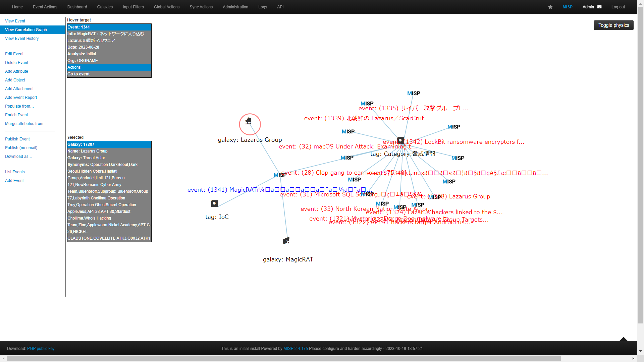Click Add Object in sidebar
Screen dimensions: 644x362
click(x=15, y=80)
